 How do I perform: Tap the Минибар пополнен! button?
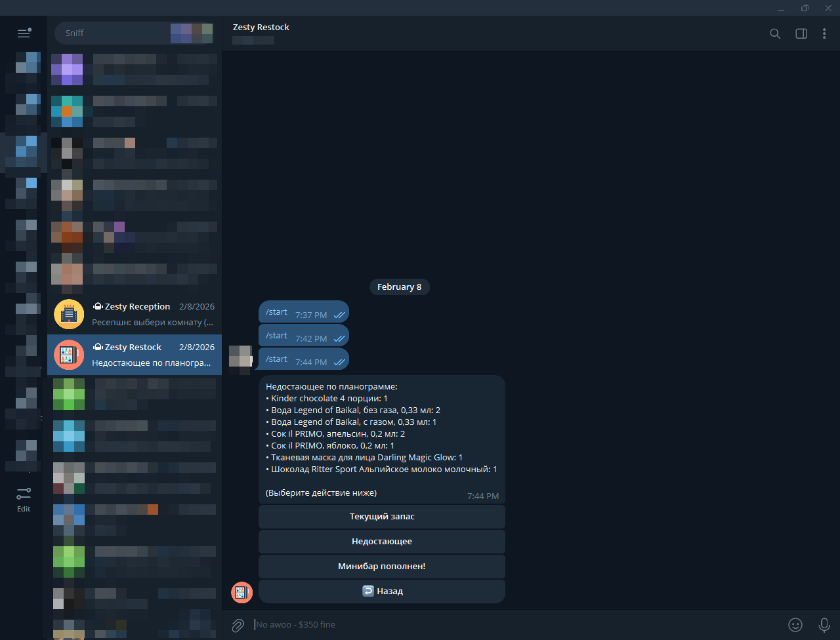pyautogui.click(x=382, y=567)
